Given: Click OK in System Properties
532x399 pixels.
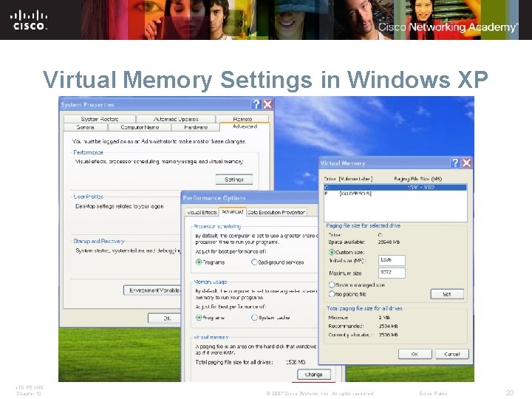Looking at the screenshot, I should pos(165,318).
